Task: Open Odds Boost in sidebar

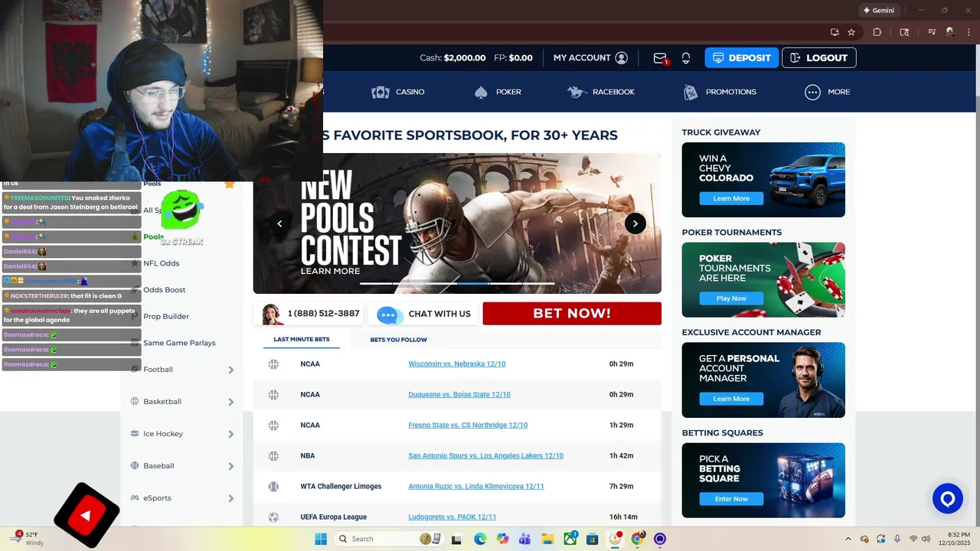Action: pyautogui.click(x=165, y=290)
